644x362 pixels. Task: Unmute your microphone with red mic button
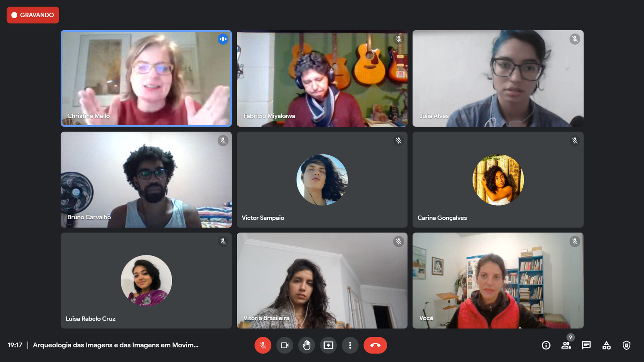(263, 345)
